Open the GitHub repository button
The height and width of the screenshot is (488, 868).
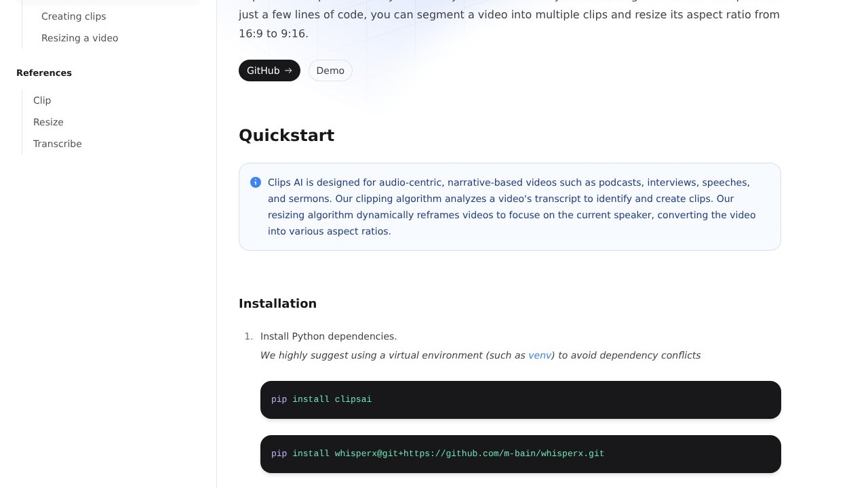pyautogui.click(x=263, y=70)
